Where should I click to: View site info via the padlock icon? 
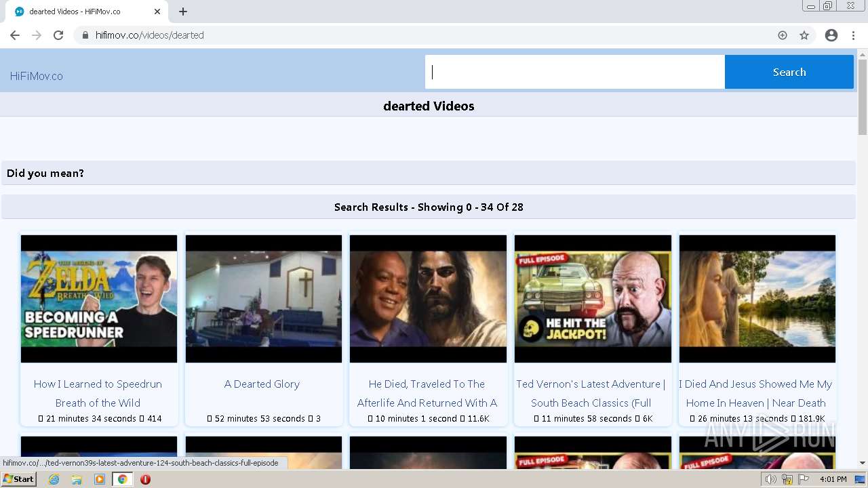(x=85, y=35)
